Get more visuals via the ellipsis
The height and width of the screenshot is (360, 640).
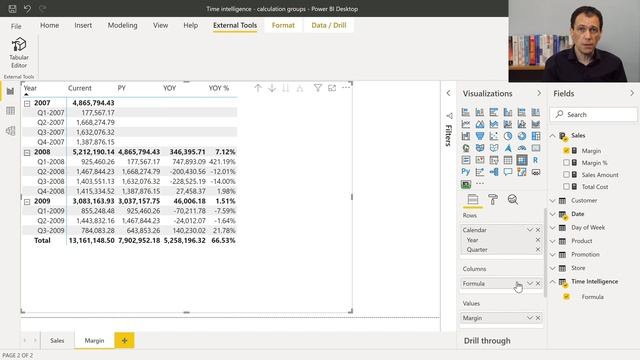[480, 184]
